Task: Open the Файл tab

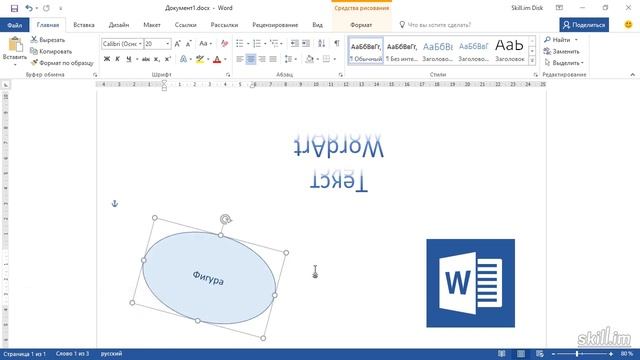Action: 15,25
